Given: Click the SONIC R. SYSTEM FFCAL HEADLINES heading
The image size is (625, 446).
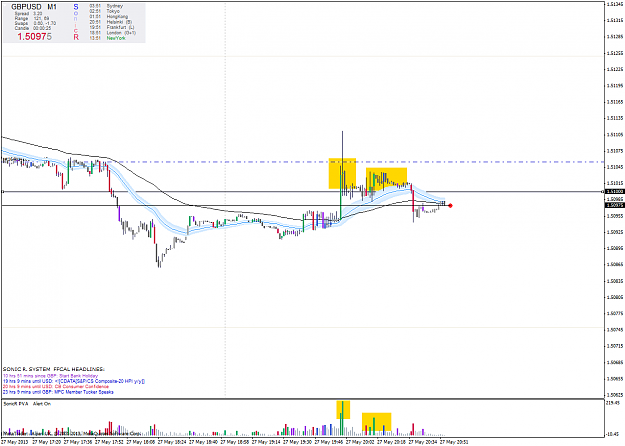Looking at the screenshot, I should pos(54,369).
